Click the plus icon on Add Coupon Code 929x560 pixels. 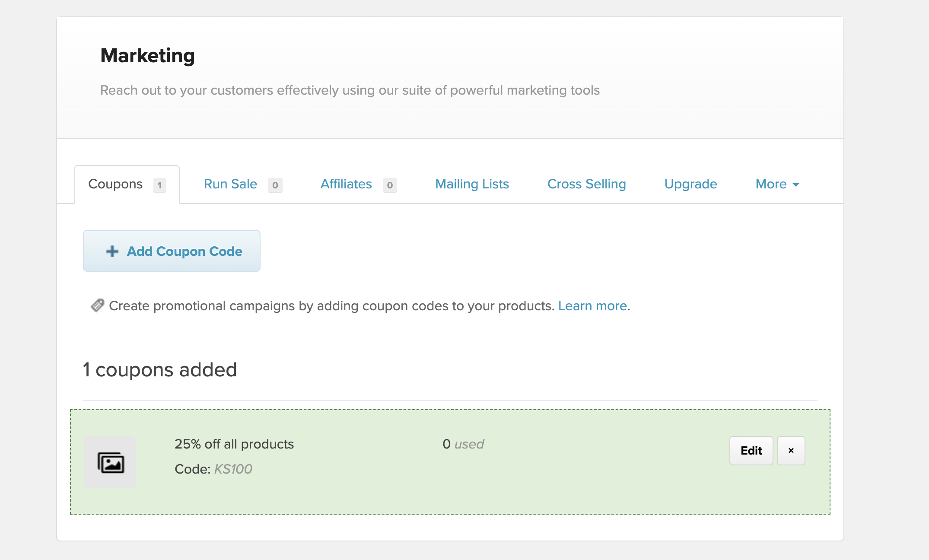click(112, 251)
